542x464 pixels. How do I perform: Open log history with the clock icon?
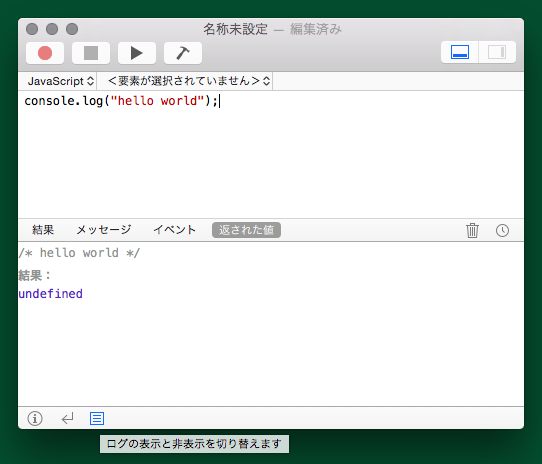[x=502, y=230]
